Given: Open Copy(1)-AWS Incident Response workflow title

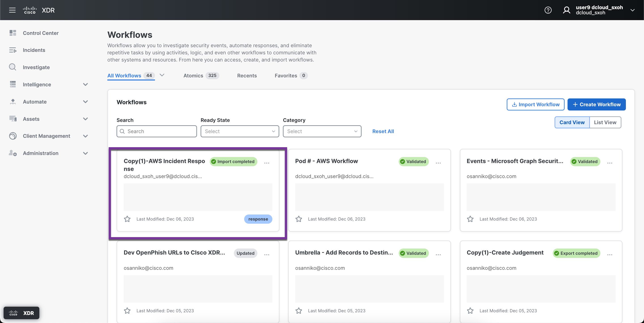Looking at the screenshot, I should 164,165.
